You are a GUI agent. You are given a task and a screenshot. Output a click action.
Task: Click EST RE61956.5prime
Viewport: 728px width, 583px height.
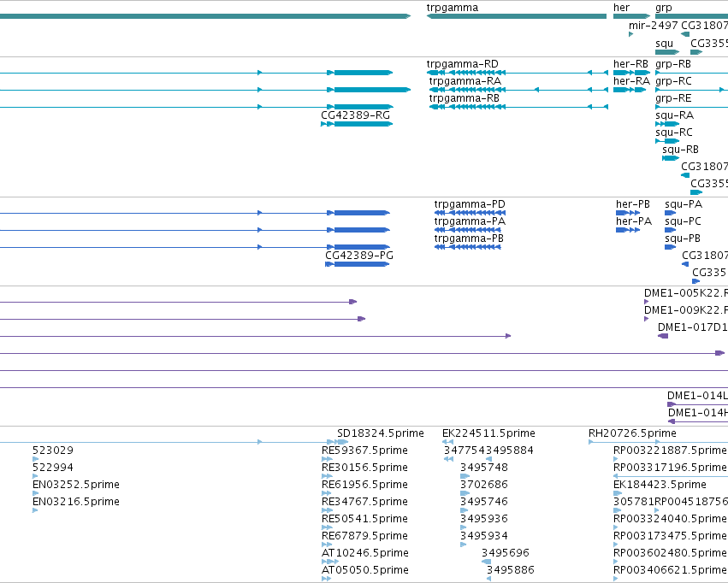coord(364,485)
